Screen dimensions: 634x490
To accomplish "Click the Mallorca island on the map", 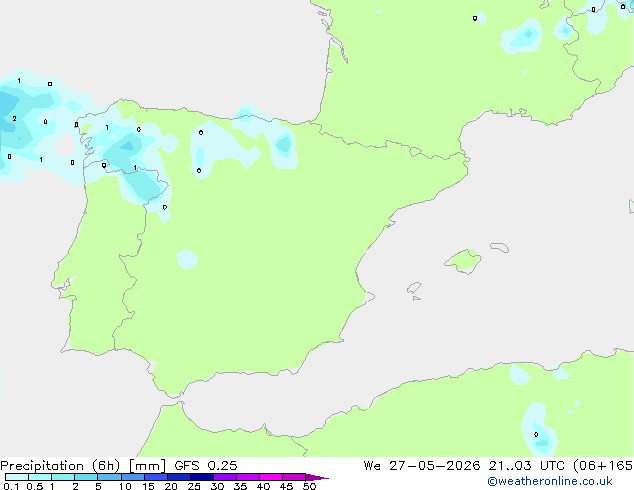I will click(463, 261).
